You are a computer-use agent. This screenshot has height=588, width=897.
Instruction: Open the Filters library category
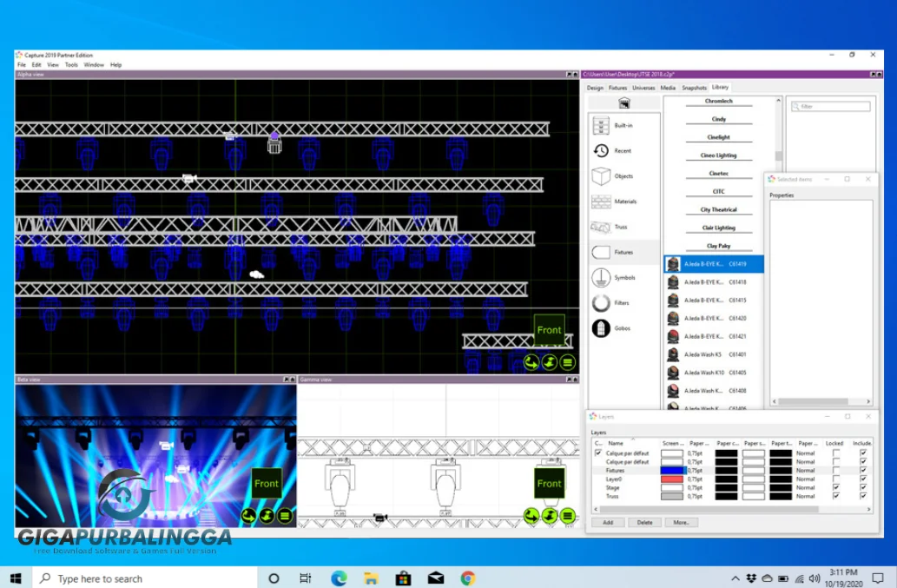pyautogui.click(x=623, y=302)
